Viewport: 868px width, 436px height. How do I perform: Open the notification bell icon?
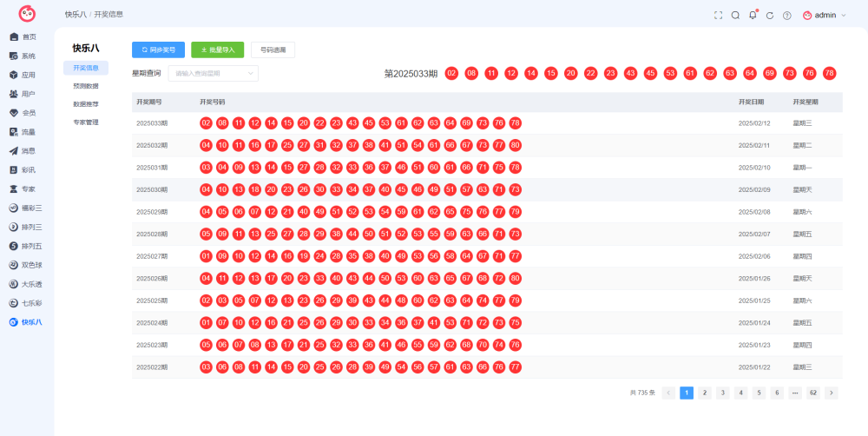point(753,15)
